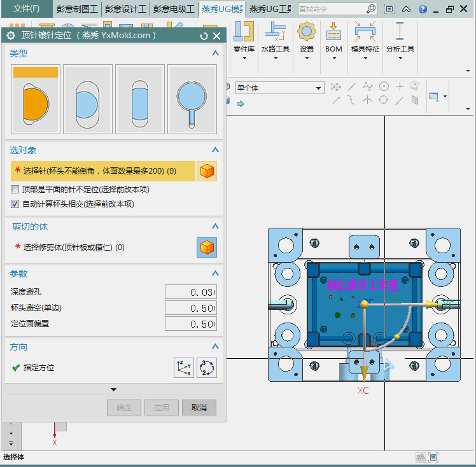Click the 选择修剪体 selection row
Screen dimensions: 476x467
(103, 247)
